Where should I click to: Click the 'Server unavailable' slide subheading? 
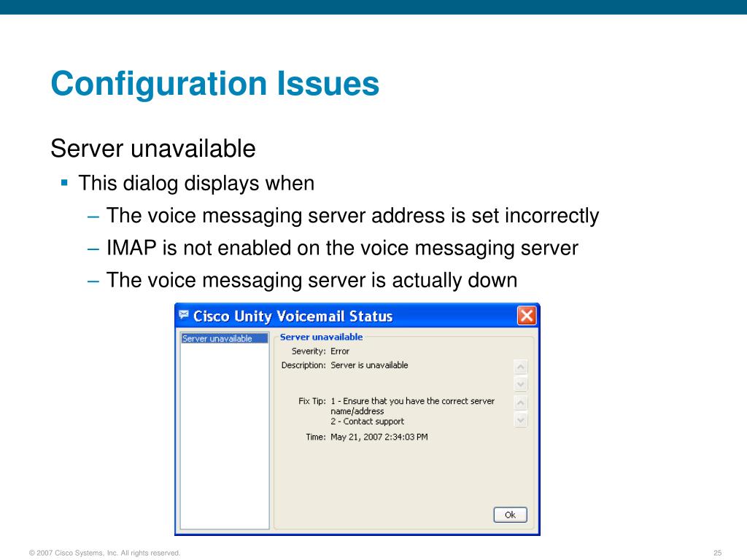[153, 148]
